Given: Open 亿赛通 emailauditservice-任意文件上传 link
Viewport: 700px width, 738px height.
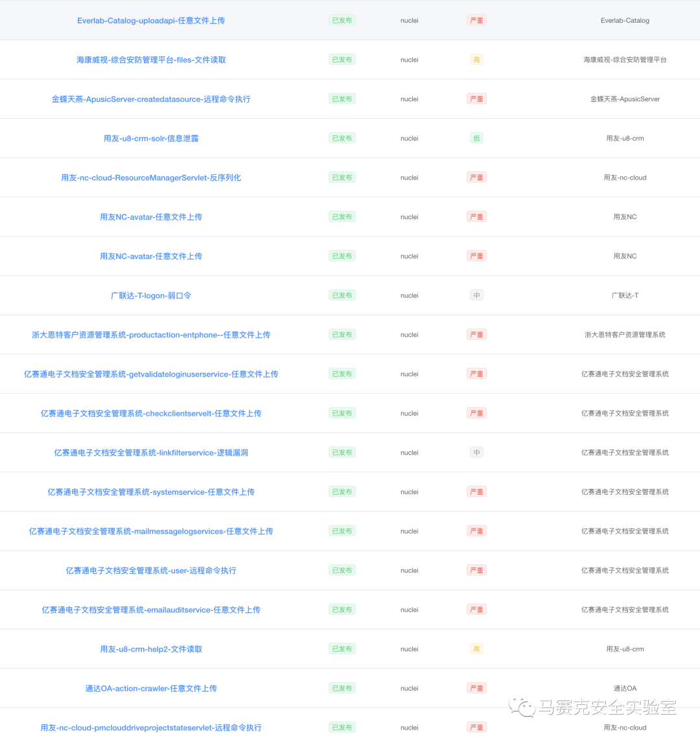Looking at the screenshot, I should [x=151, y=610].
